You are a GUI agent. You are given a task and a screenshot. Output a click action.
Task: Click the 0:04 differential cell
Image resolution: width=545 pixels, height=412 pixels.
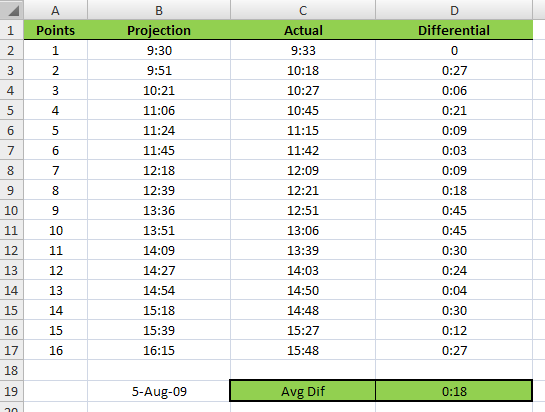coord(454,290)
